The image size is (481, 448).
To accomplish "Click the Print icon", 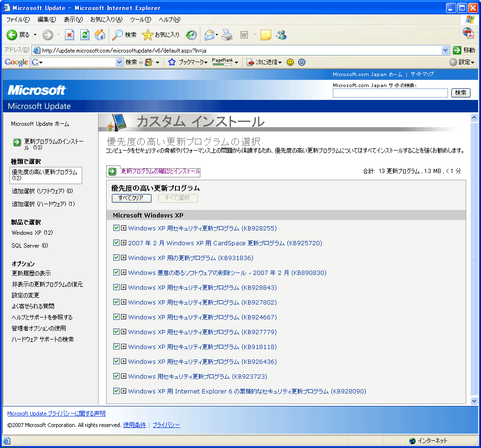I will tap(227, 35).
